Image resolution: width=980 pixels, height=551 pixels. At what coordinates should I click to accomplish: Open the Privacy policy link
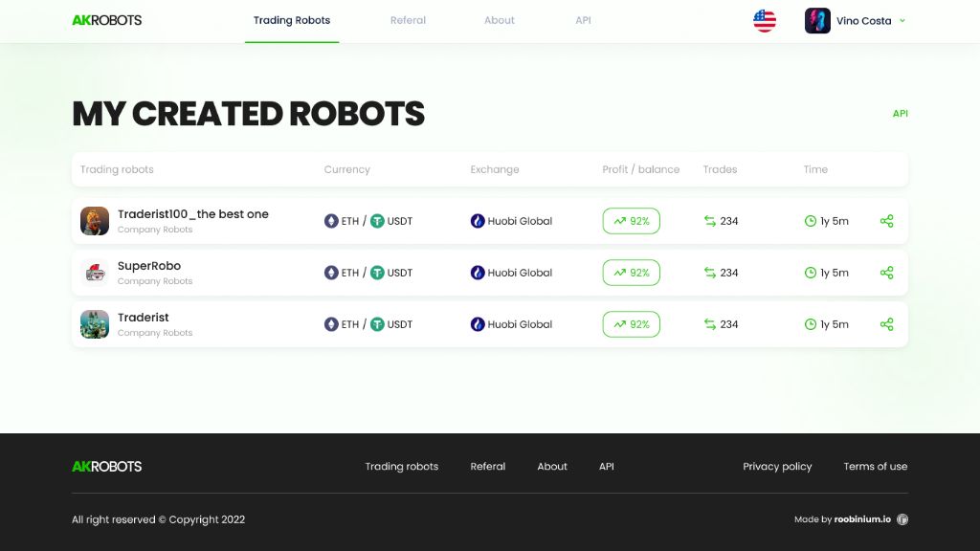tap(777, 467)
